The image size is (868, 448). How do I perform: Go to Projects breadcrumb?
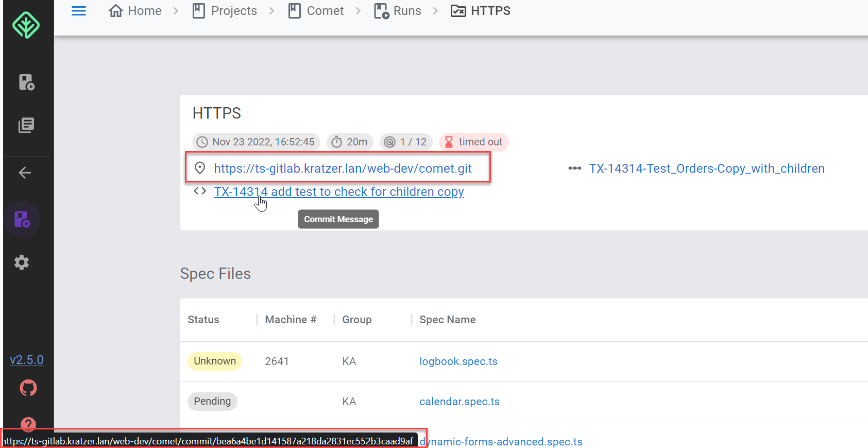(x=225, y=11)
